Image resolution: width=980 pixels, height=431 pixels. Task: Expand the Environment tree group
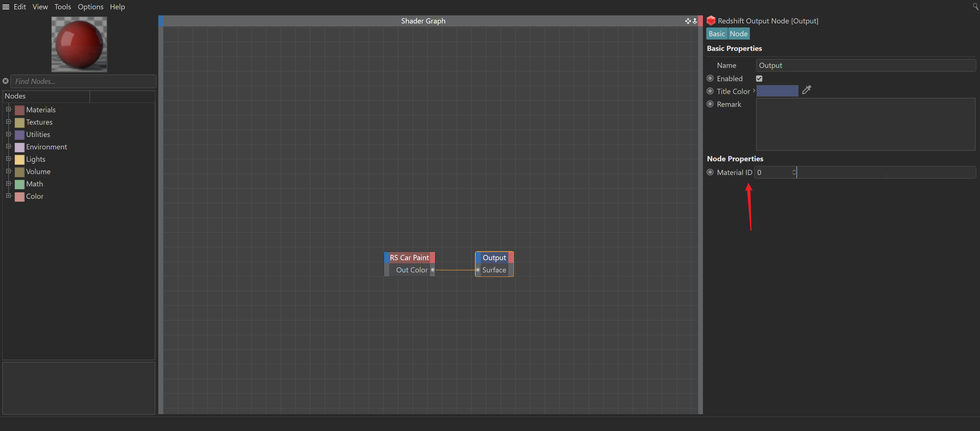point(8,146)
